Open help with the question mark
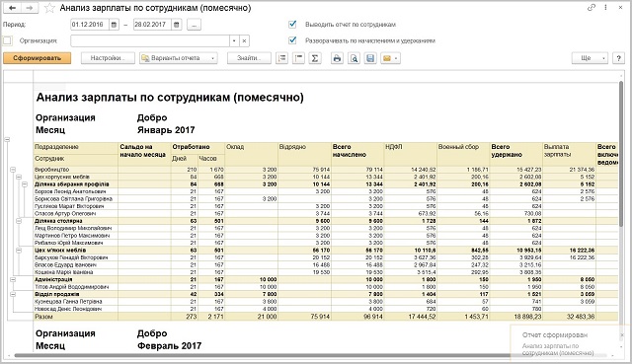 tap(618, 58)
